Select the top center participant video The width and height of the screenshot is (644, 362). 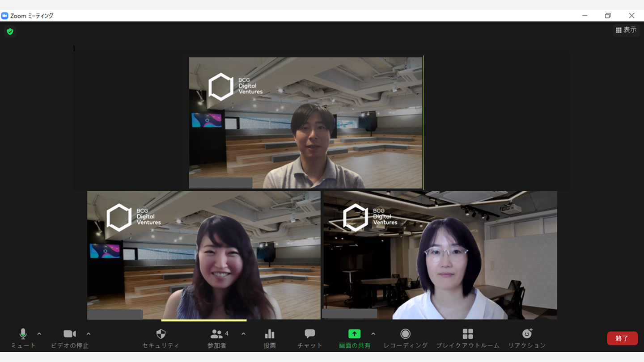[x=305, y=123]
